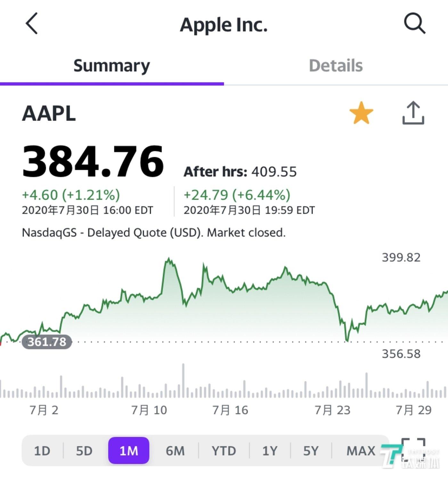Tap the 384.76 stock price
This screenshot has width=448, height=477.
[93, 161]
